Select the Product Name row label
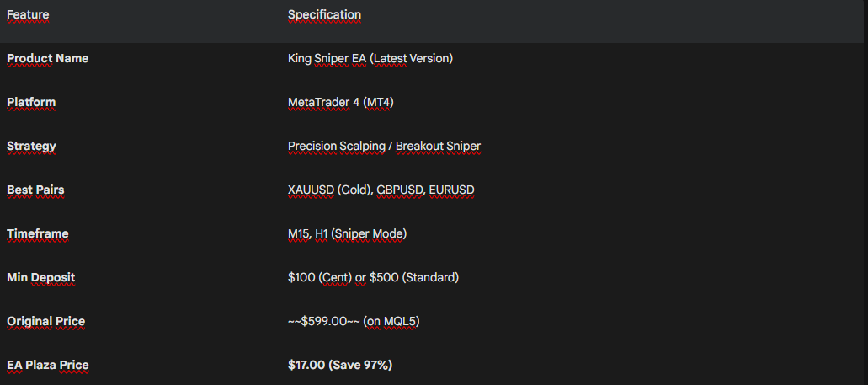868x385 pixels. (48, 58)
